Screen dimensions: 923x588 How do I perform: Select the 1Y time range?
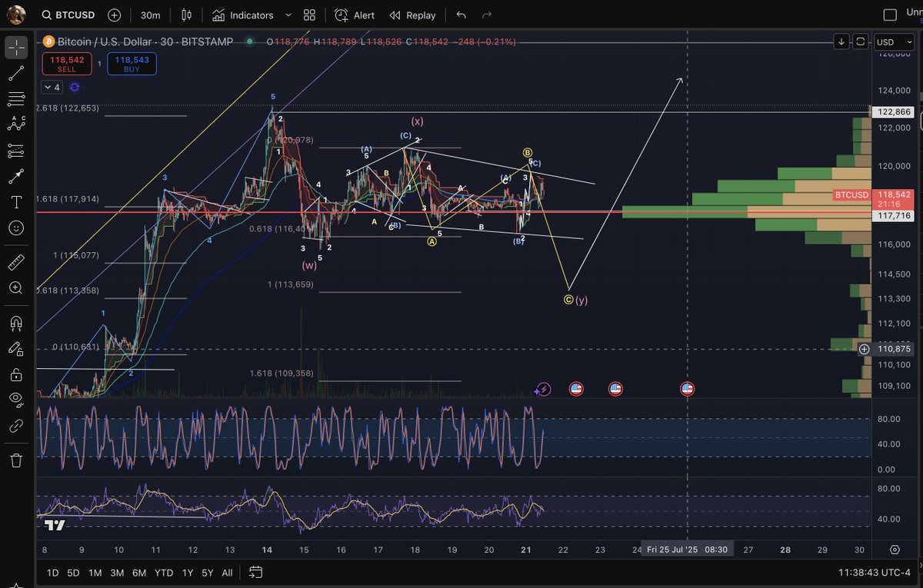click(187, 573)
